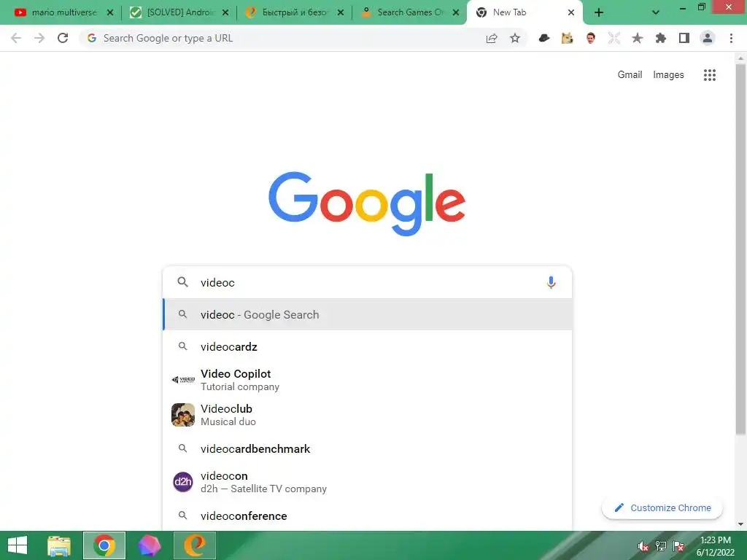Click the browser back arrow
The height and width of the screenshot is (560, 747).
click(x=16, y=38)
